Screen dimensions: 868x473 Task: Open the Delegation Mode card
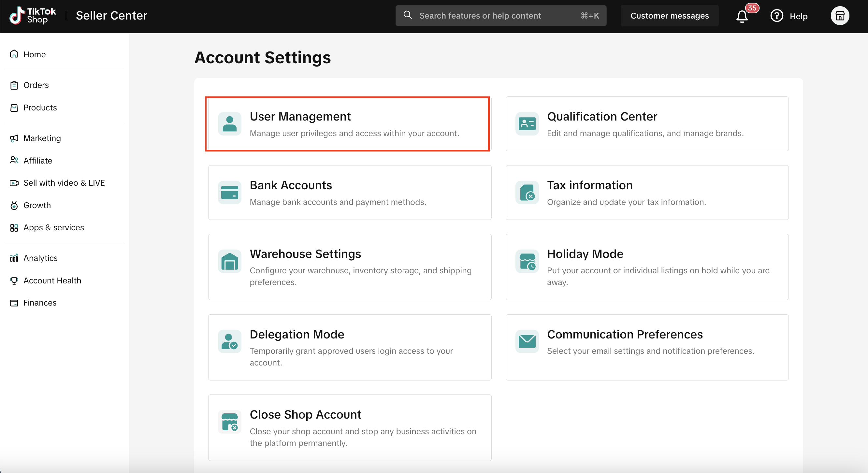tap(349, 347)
